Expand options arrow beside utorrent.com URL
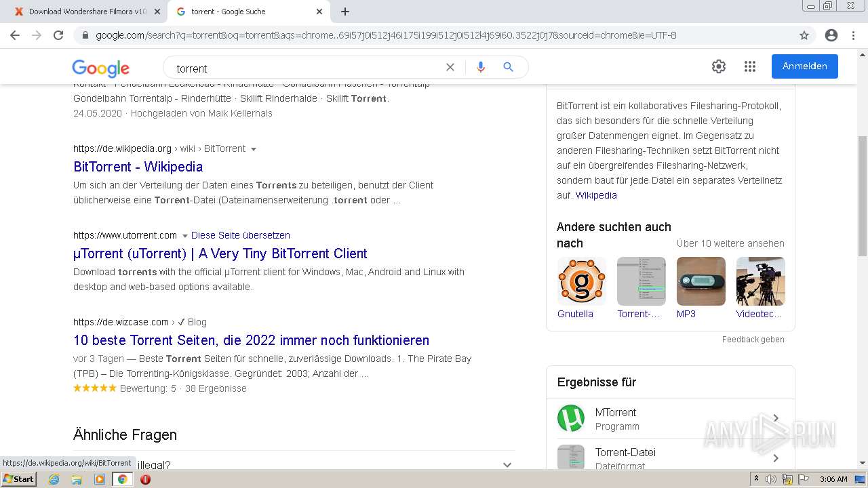868x488 pixels. 184,236
